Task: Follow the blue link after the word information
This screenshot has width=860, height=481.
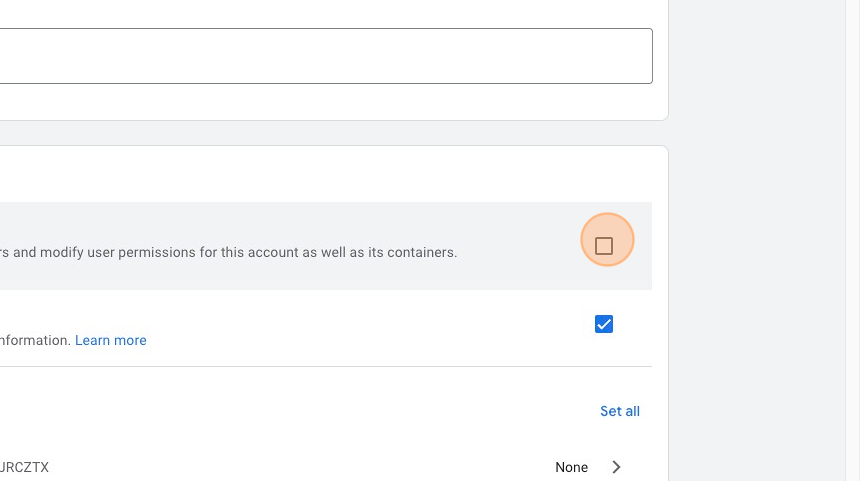Action: tap(111, 340)
